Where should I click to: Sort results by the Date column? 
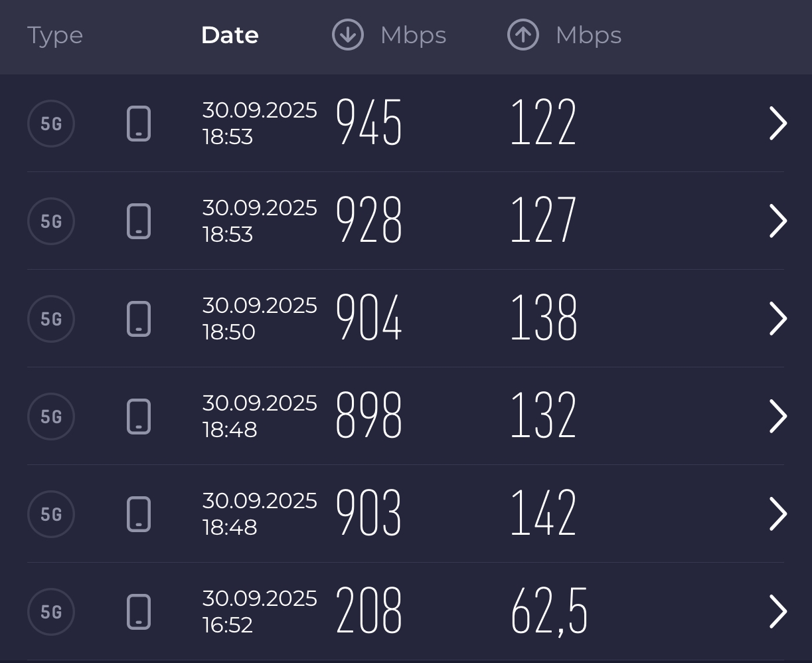(x=230, y=35)
